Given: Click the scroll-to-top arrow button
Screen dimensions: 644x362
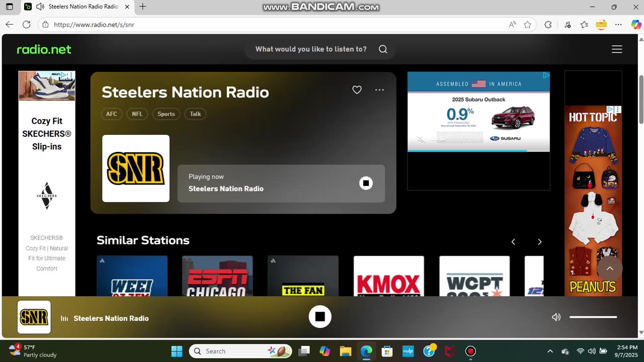Looking at the screenshot, I should pos(610,268).
